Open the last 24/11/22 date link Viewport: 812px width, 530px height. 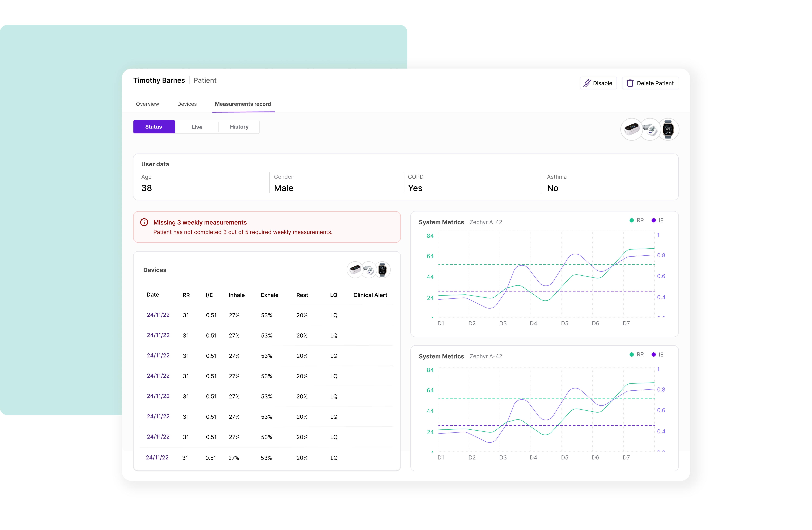click(157, 457)
